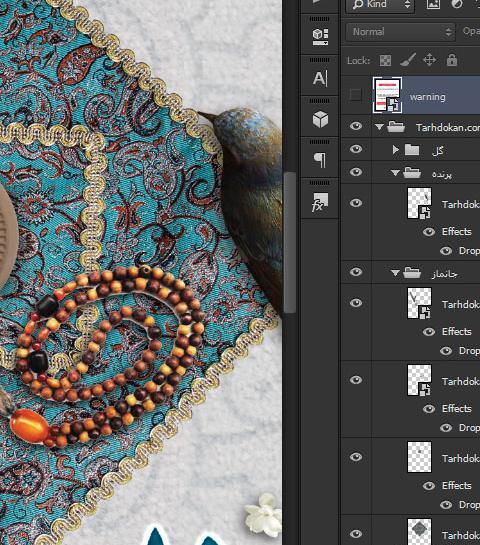The width and height of the screenshot is (480, 545).
Task: Expand the گل group
Action: [396, 150]
